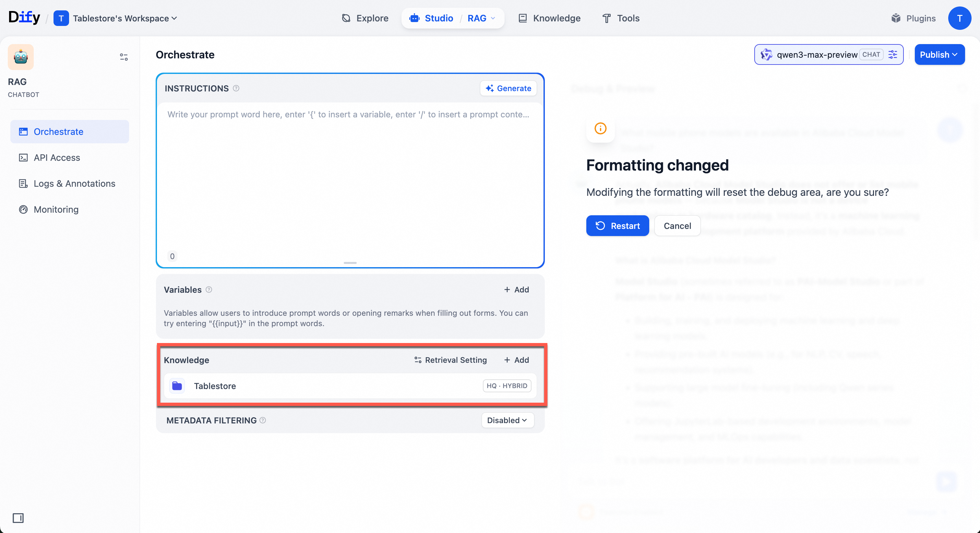Click the RAG robot app icon

tap(20, 57)
